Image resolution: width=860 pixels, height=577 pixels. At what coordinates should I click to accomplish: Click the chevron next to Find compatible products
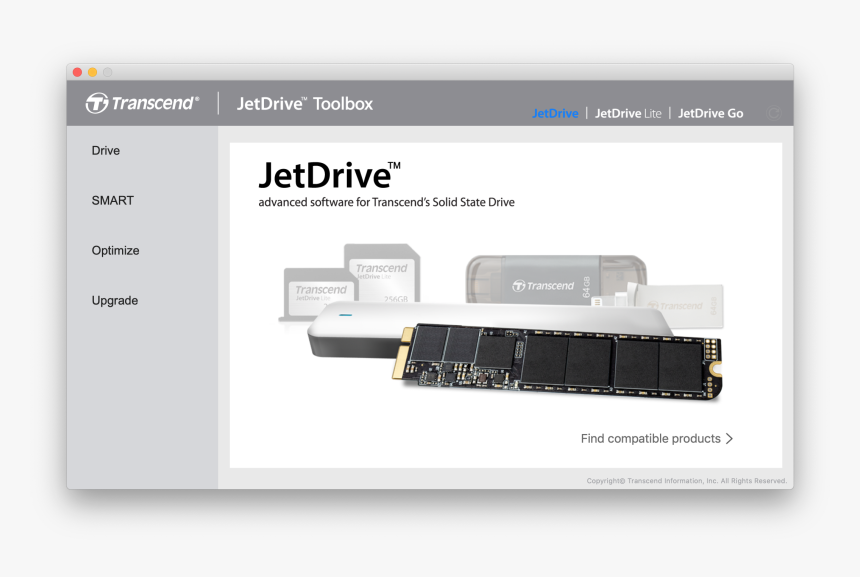(729, 438)
